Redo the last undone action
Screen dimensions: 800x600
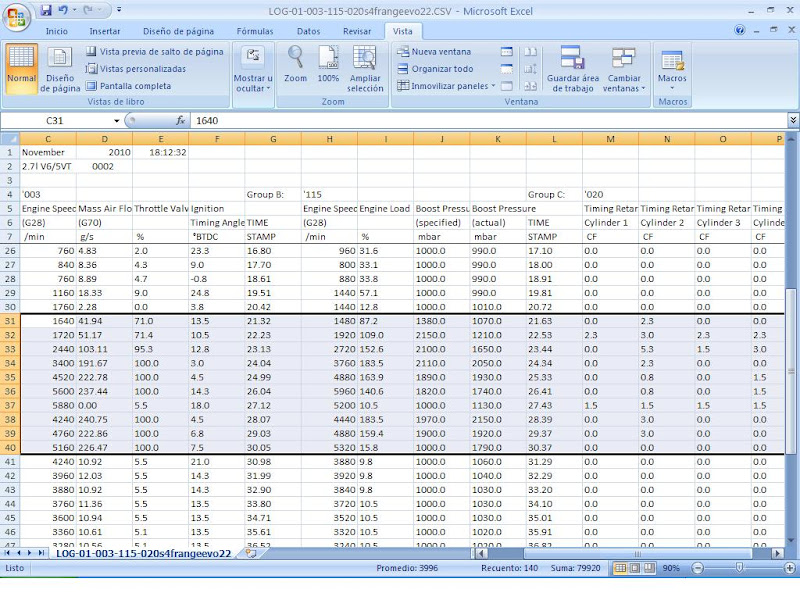(x=87, y=10)
